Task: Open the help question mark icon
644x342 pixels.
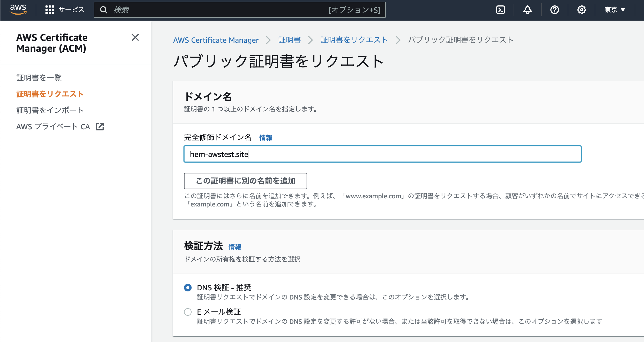Action: (x=554, y=10)
